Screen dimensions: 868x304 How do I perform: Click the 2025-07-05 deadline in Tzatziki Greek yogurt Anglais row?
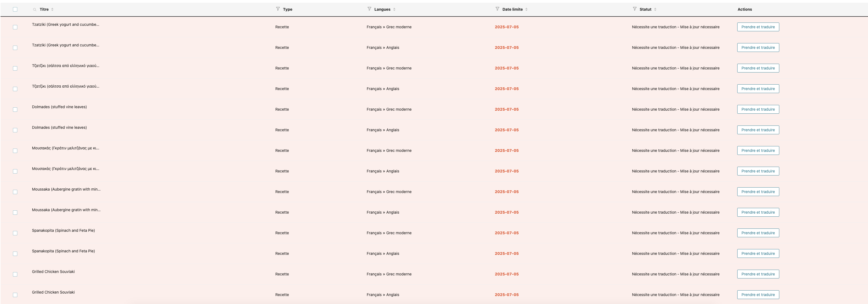click(507, 48)
